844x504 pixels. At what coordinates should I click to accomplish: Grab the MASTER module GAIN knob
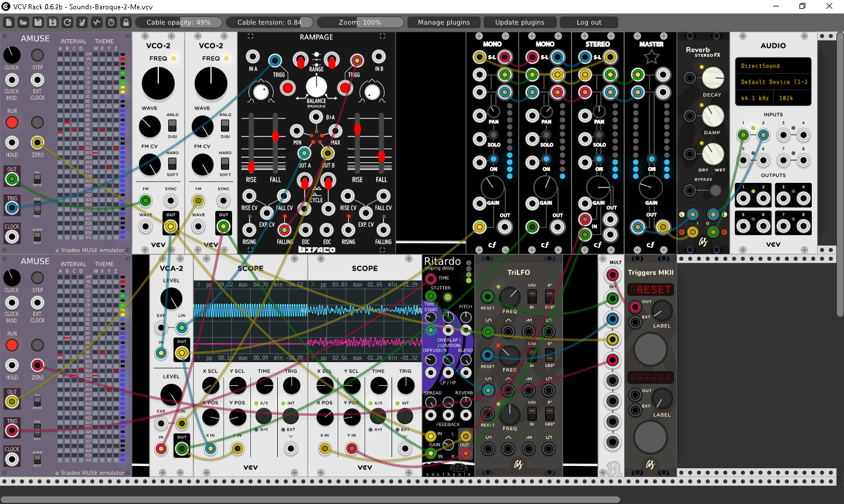point(651,188)
